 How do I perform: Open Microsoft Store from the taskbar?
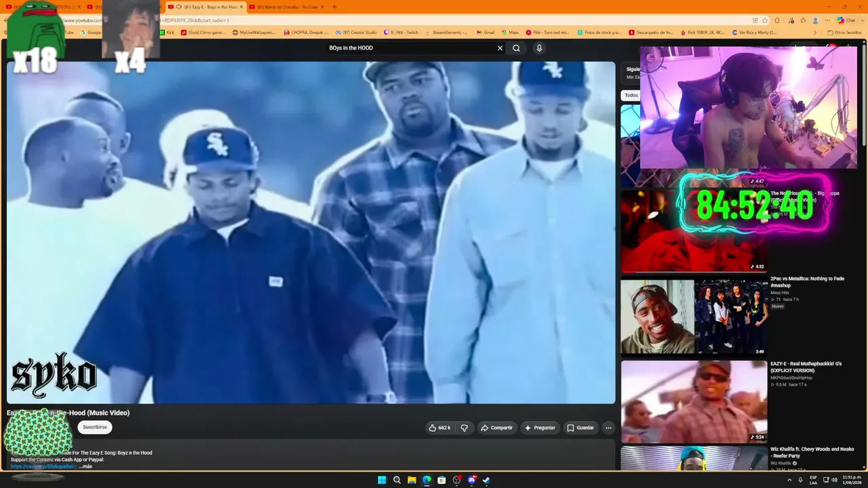[441, 480]
